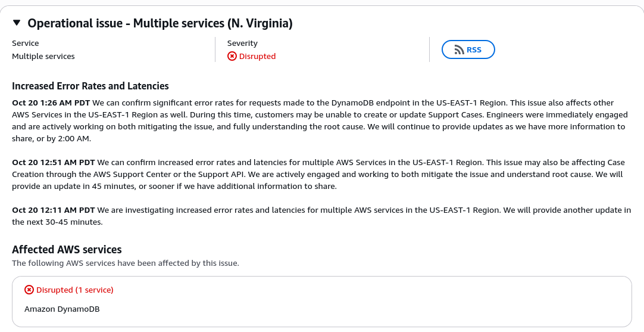Click the RSS feed icon
The height and width of the screenshot is (332, 644).
(459, 50)
